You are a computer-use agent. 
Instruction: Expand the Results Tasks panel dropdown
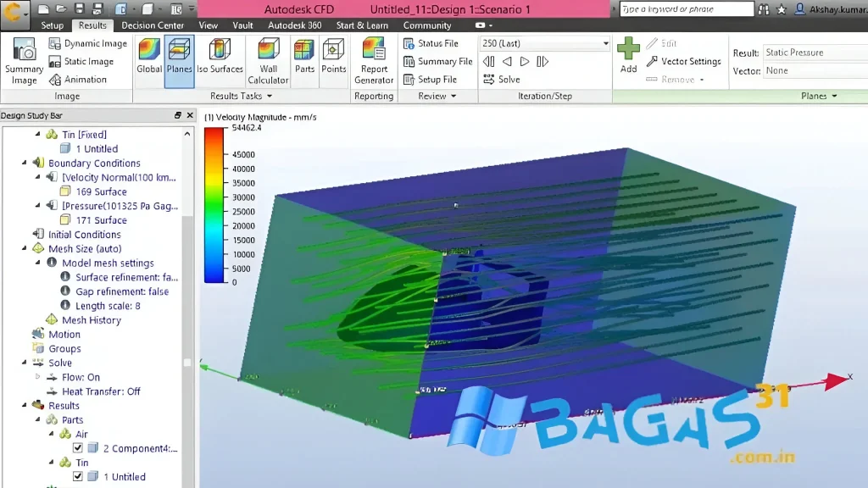[270, 97]
